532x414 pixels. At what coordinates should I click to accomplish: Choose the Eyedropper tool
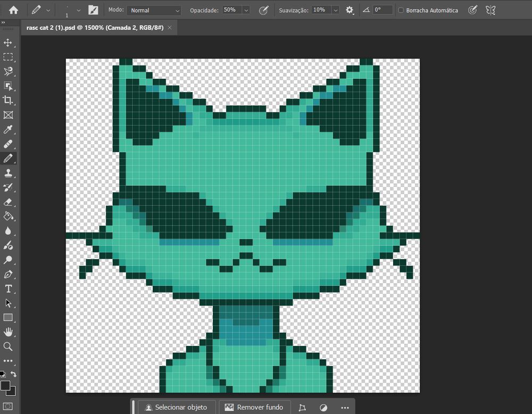8,129
